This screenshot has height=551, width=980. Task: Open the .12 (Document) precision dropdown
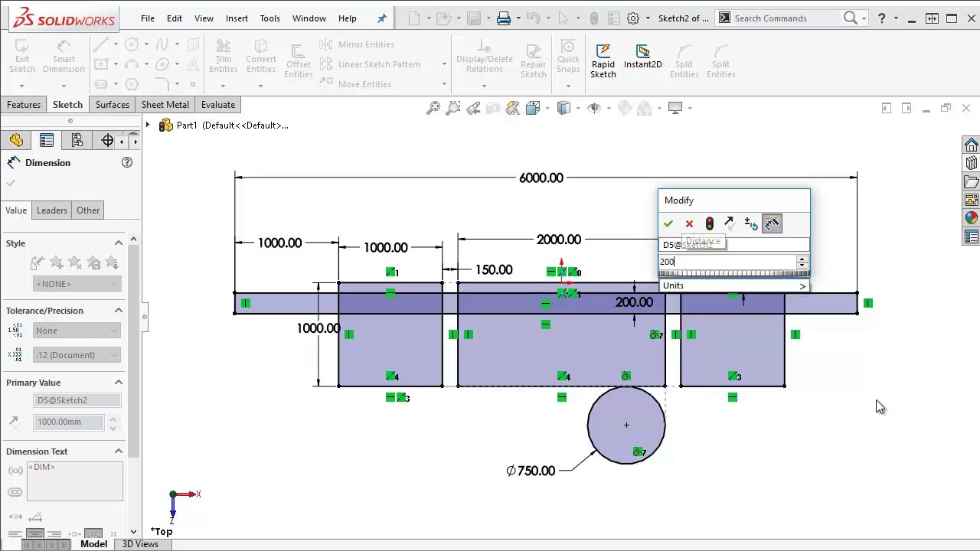click(77, 355)
